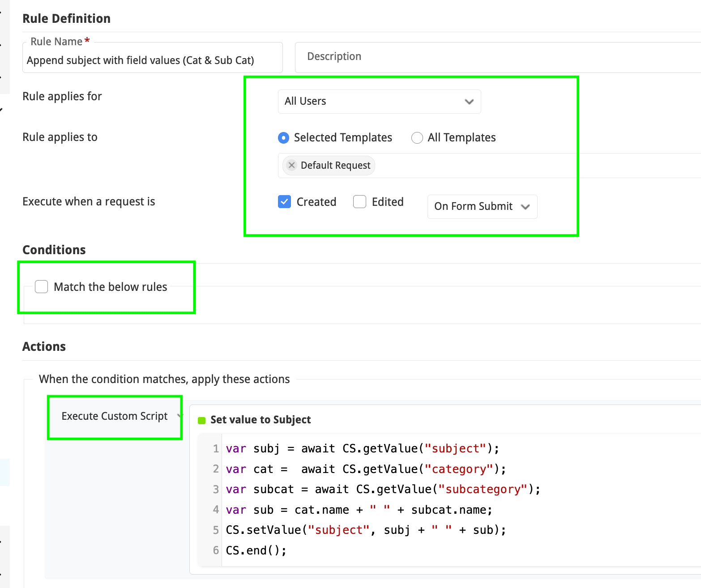
Task: Select the Selected Templates radio option
Action: (283, 138)
